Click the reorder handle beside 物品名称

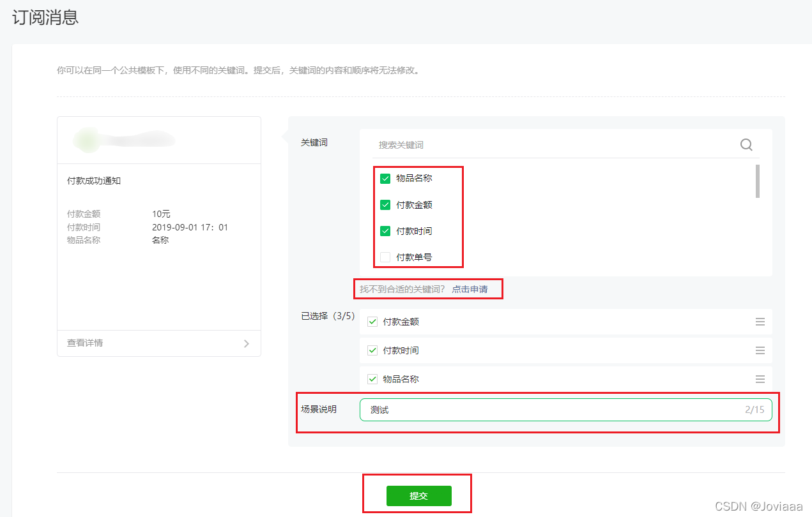[760, 378]
